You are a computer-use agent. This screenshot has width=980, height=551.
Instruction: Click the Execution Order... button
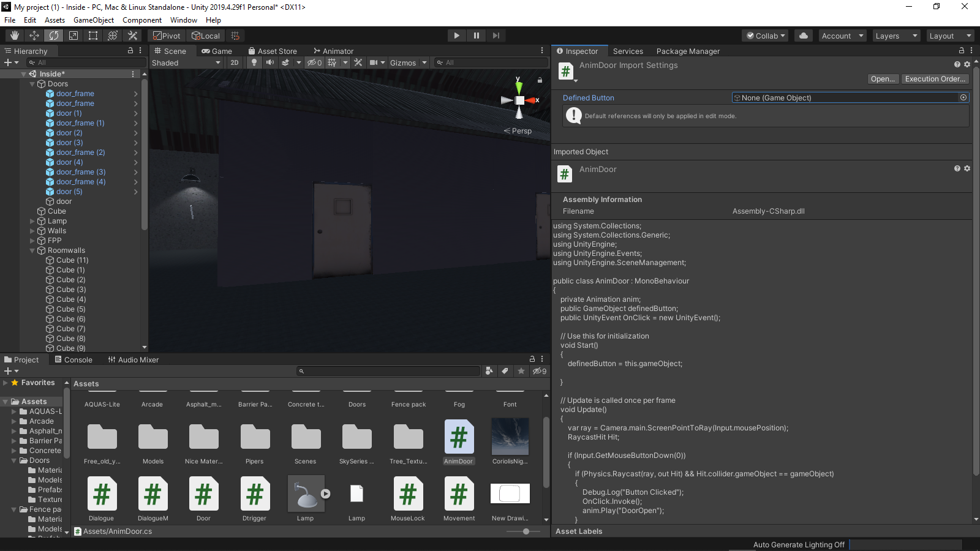coord(935,79)
